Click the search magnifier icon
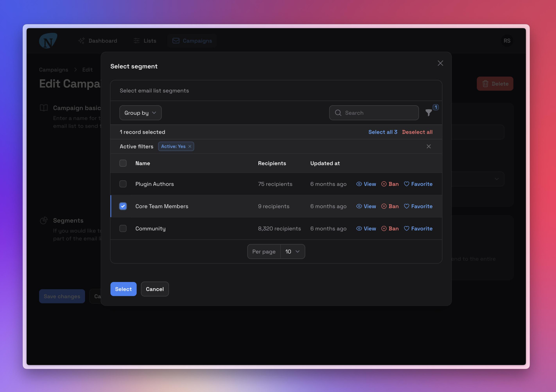The height and width of the screenshot is (392, 556). (338, 113)
